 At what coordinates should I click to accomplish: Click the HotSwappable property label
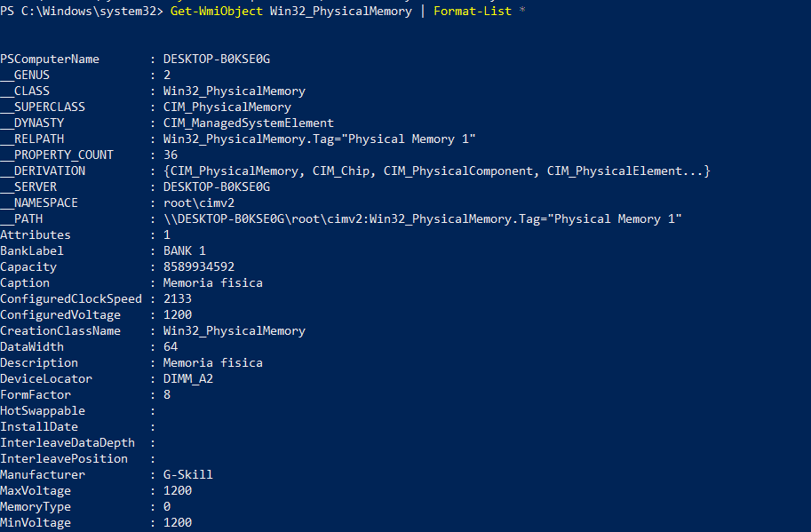[43, 410]
